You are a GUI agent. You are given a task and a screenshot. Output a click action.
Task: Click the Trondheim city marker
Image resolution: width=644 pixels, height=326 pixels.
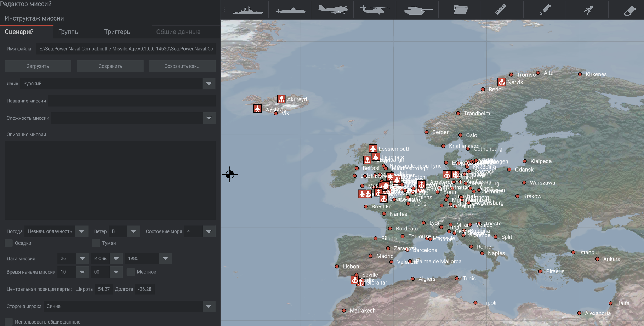click(458, 113)
